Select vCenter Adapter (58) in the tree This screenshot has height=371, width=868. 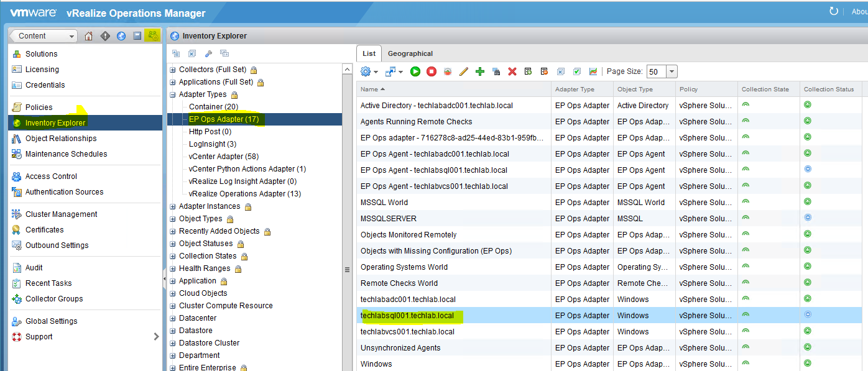click(223, 157)
